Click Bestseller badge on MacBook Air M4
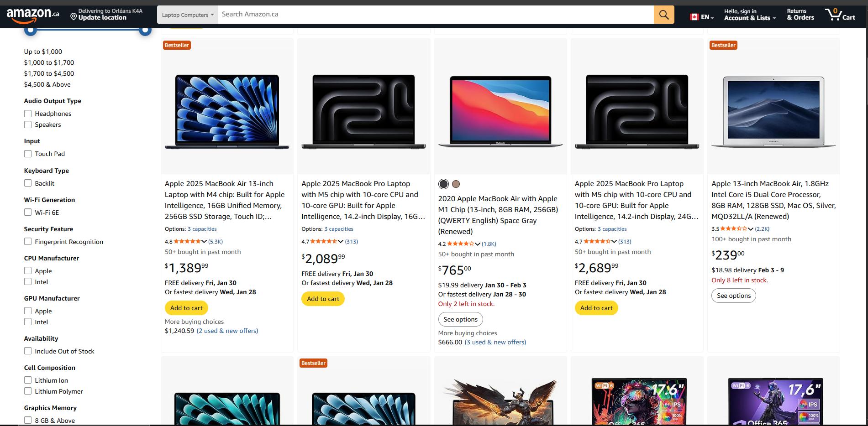 tap(177, 45)
